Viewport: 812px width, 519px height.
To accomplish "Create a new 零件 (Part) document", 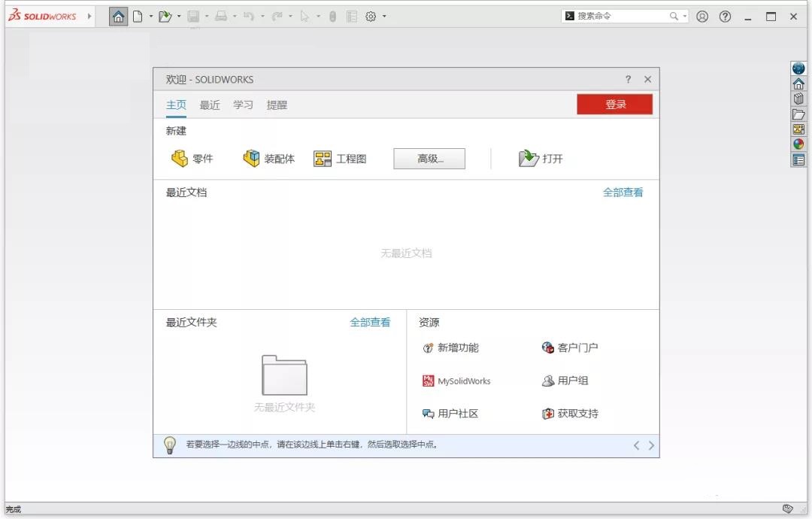I will (x=194, y=158).
